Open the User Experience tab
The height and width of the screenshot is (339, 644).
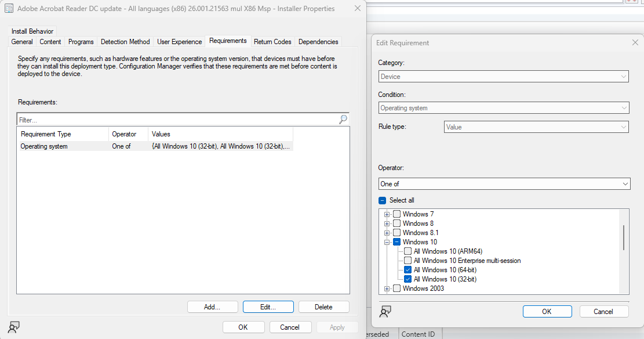[x=180, y=42]
